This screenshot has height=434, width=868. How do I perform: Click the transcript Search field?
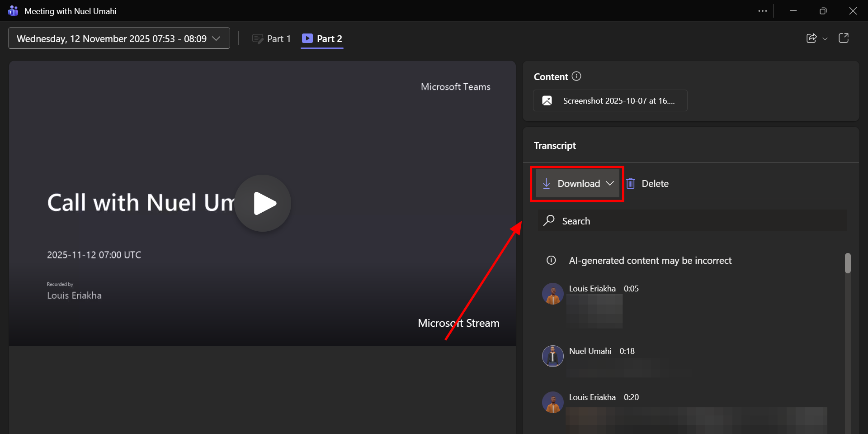coord(692,221)
